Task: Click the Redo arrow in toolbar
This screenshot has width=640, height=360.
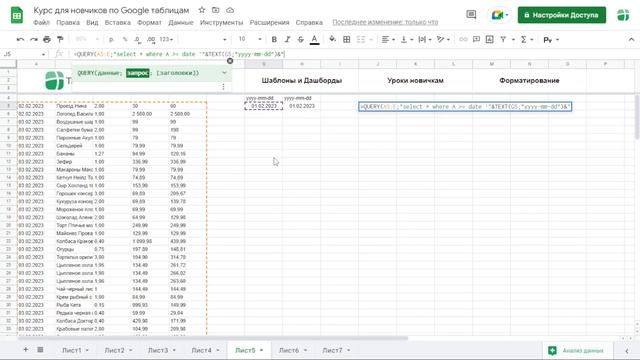Action: pos(33,40)
